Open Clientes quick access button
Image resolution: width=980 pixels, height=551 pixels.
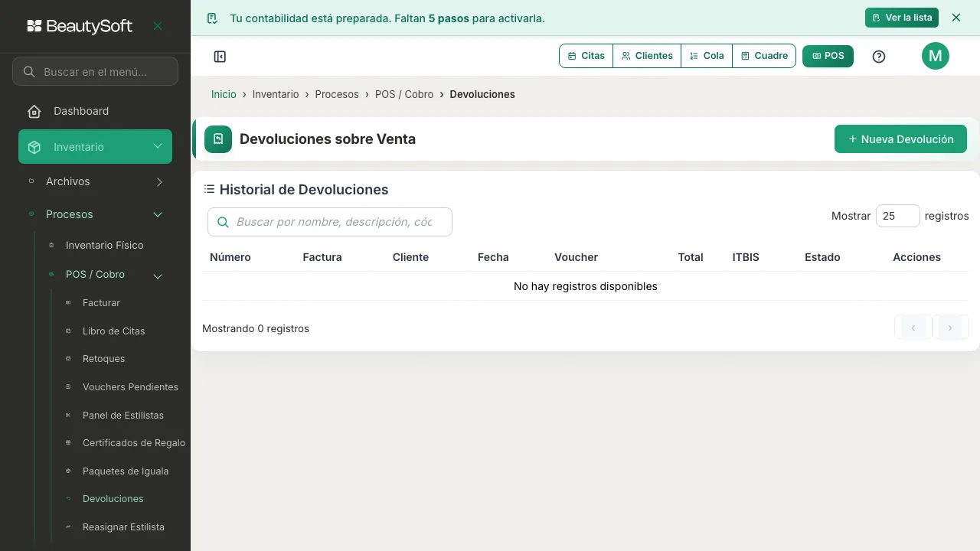tap(647, 56)
